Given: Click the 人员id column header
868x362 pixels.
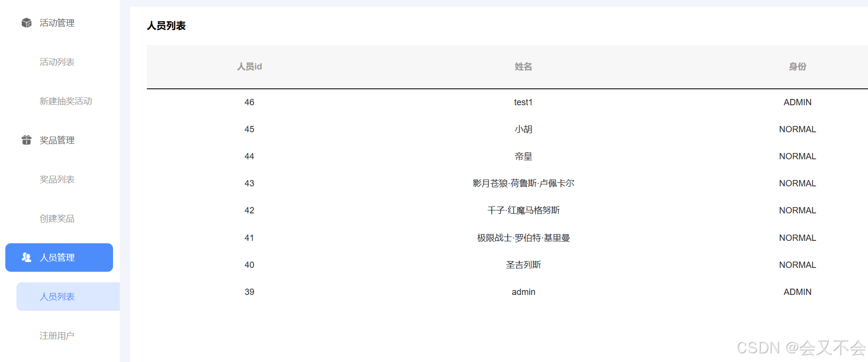Looking at the screenshot, I should (249, 67).
